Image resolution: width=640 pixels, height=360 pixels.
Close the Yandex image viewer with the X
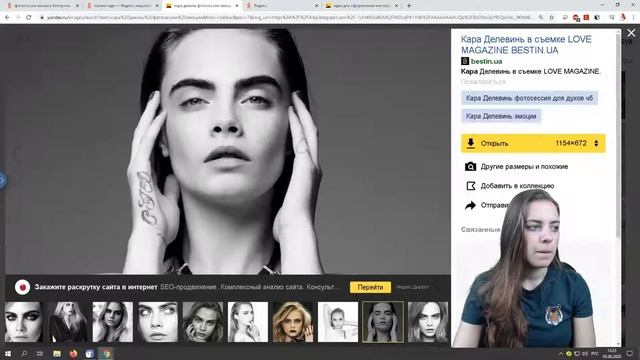point(631,33)
